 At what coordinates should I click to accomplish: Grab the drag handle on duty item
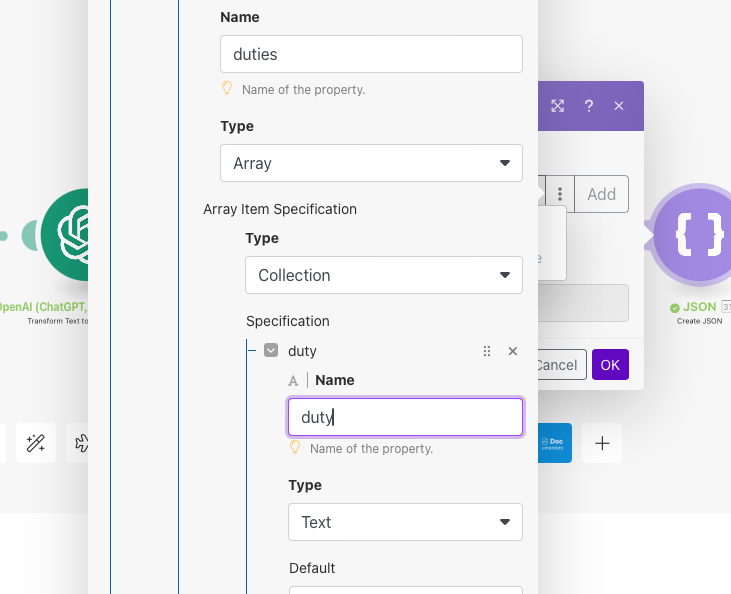tap(487, 351)
